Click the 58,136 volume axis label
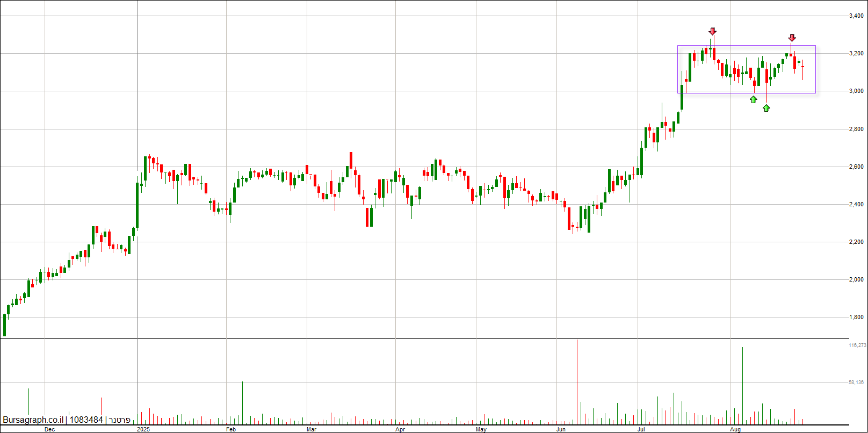This screenshot has height=433, width=868. tap(856, 383)
